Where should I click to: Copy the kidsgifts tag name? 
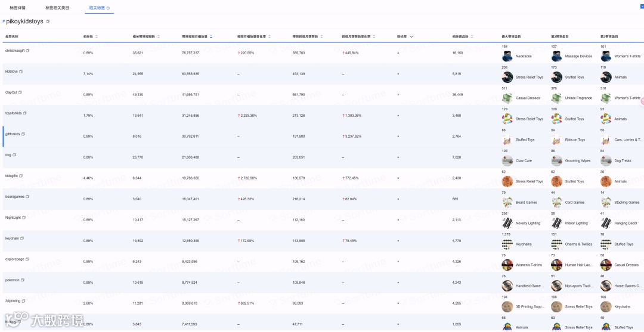tap(21, 176)
